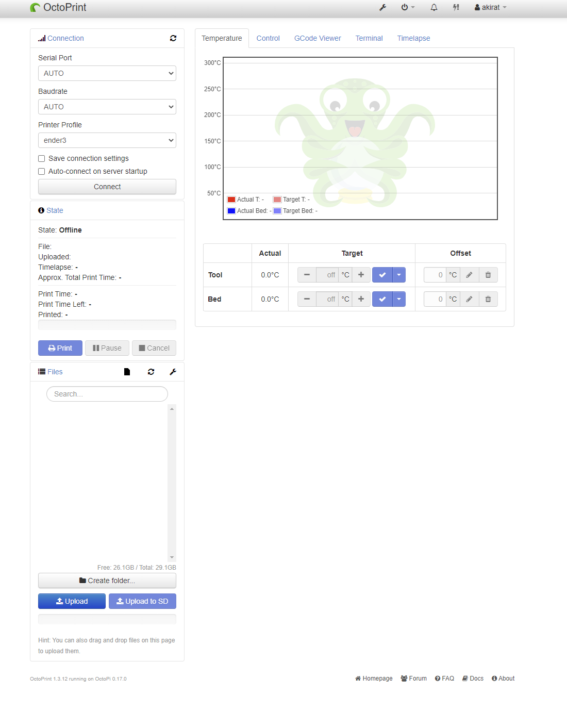The width and height of the screenshot is (567, 728).
Task: Open the Serial Port dropdown
Action: [x=107, y=73]
